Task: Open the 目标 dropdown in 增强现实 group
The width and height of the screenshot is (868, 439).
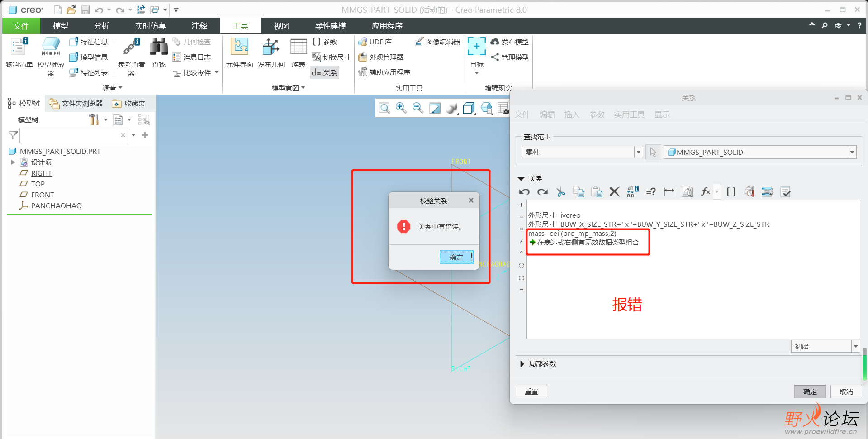Action: 477,73
